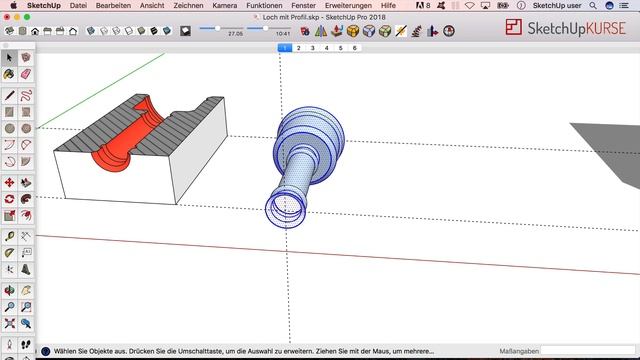Image resolution: width=640 pixels, height=360 pixels.
Task: Open scene tab 3
Action: (313, 48)
